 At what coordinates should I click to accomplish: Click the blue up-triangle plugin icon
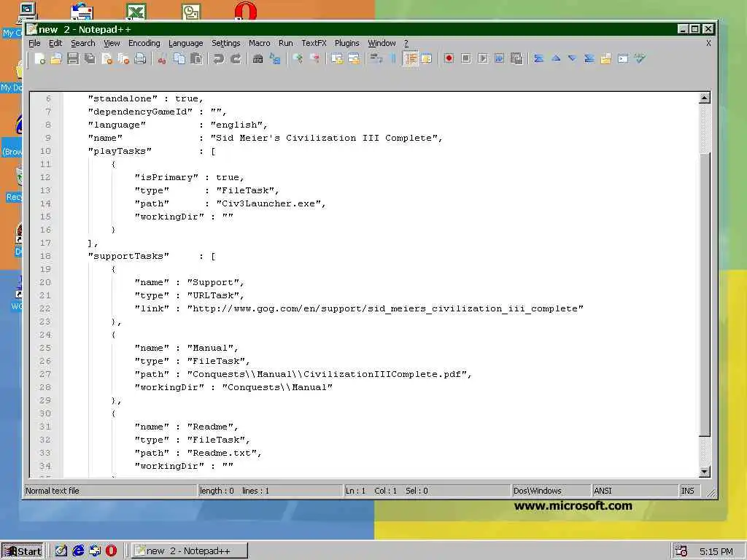point(555,58)
